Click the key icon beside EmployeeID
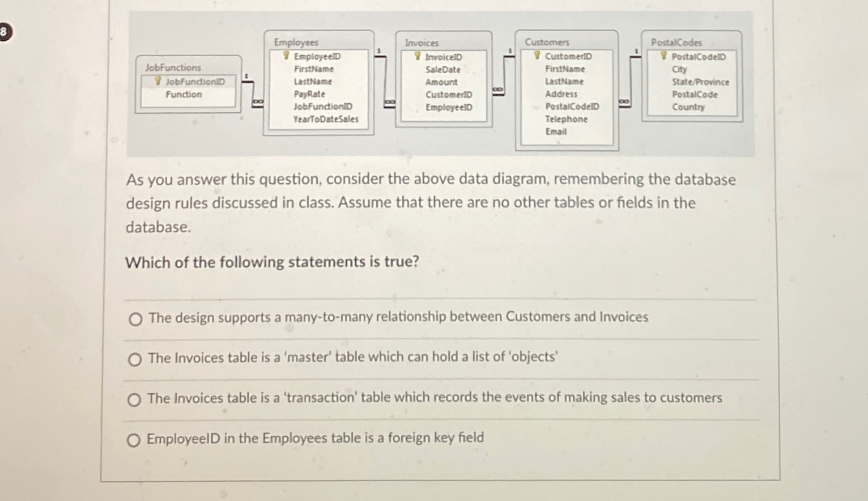The width and height of the screenshot is (868, 501). [286, 56]
